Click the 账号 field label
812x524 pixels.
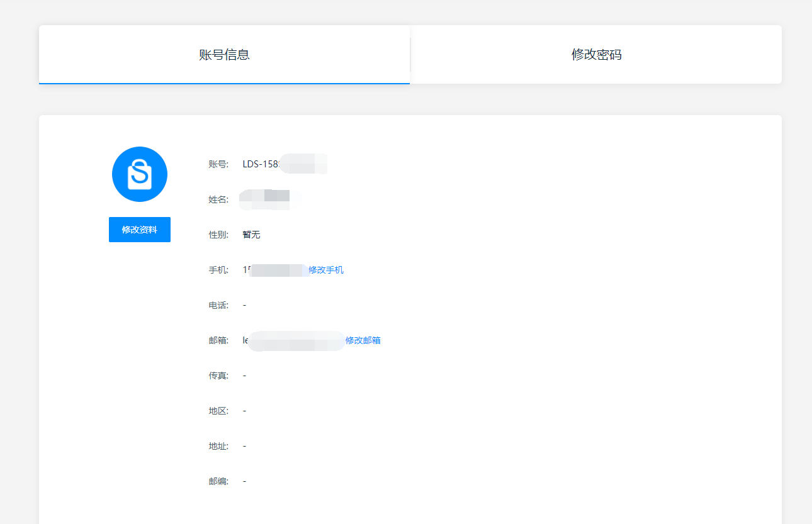(x=217, y=164)
